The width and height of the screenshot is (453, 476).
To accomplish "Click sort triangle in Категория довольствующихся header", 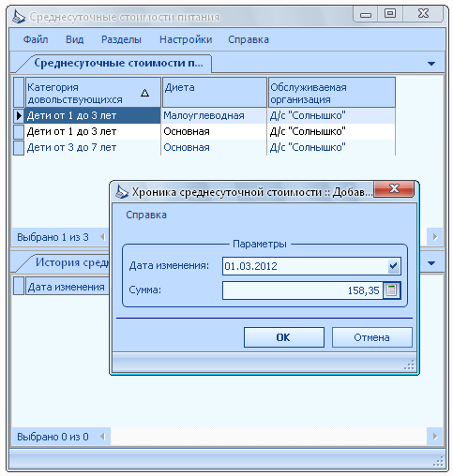I will 144,93.
